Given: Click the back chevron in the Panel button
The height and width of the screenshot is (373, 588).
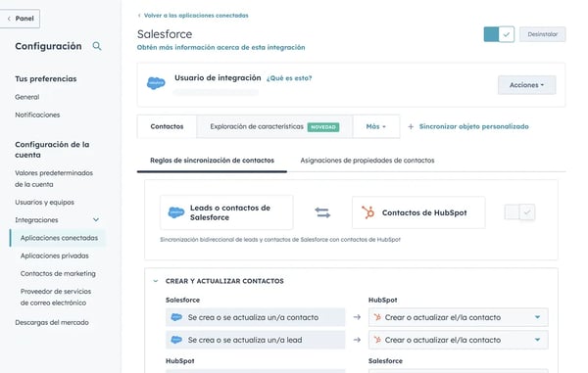Looking at the screenshot, I should pos(9,19).
